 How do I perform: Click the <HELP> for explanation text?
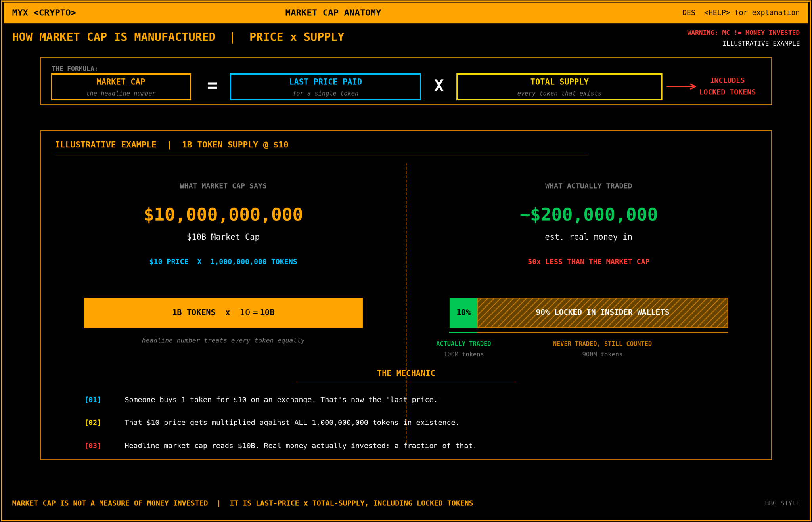[751, 13]
